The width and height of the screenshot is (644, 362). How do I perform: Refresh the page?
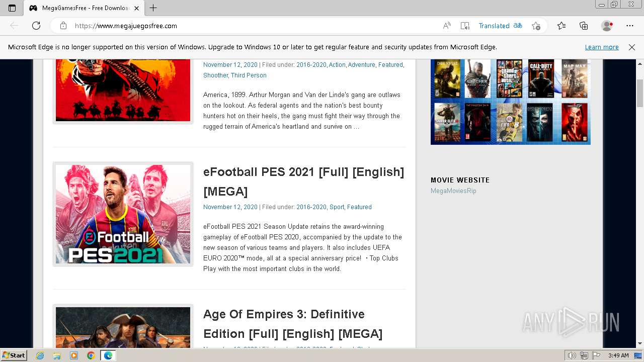[36, 26]
